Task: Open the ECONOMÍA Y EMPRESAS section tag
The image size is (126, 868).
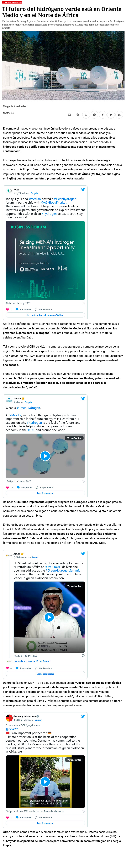Action: tap(12, 2)
